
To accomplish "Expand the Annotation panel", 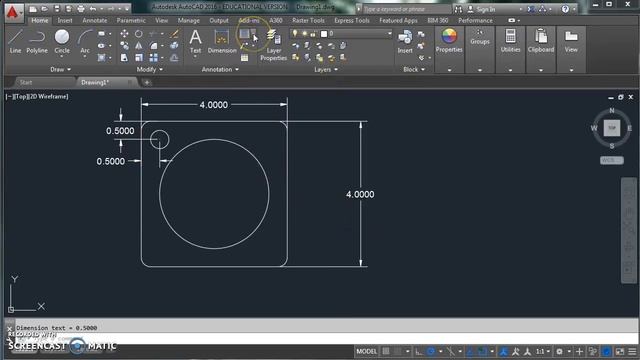I will click(x=220, y=69).
